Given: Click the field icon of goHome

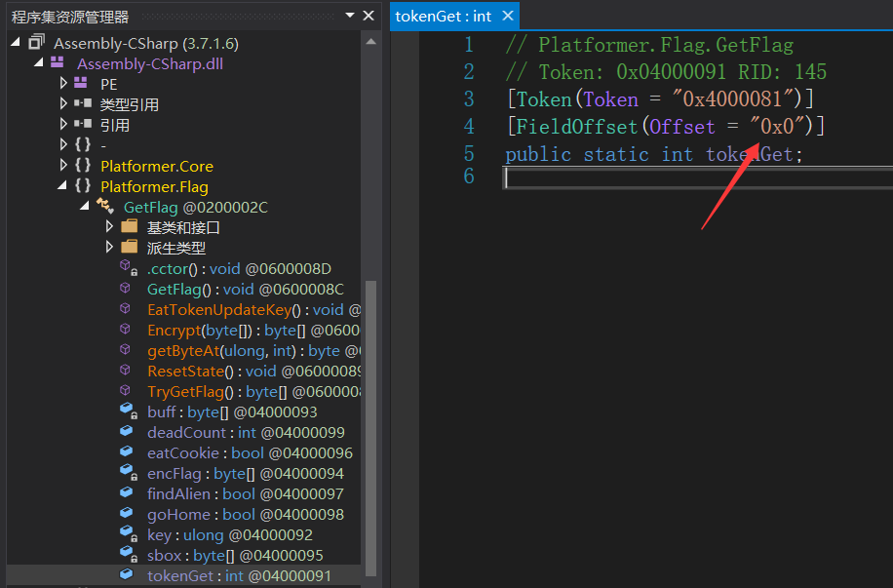Looking at the screenshot, I should pos(127,513).
